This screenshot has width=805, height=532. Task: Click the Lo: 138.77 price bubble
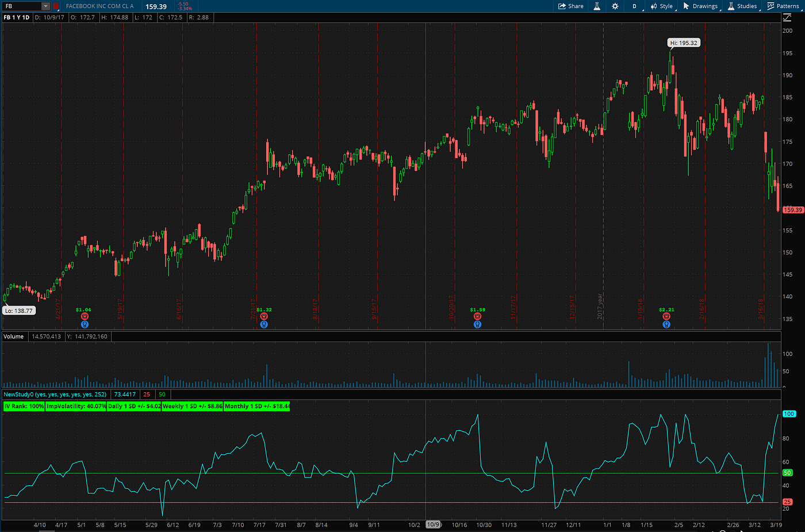19,311
